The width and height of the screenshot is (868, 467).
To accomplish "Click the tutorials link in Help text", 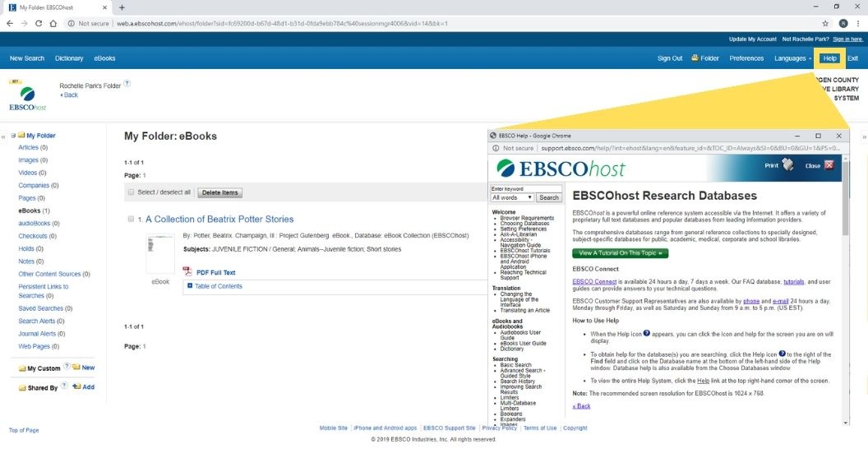I will 793,281.
